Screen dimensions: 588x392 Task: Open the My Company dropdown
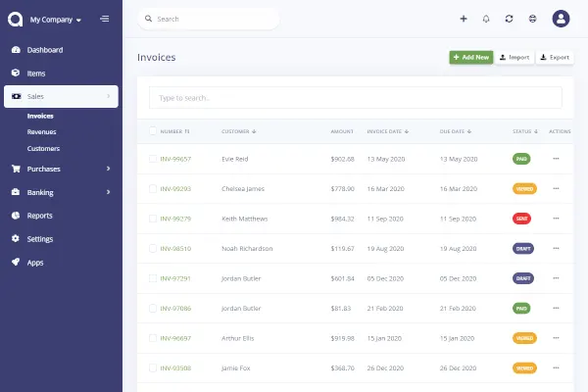tap(56, 20)
